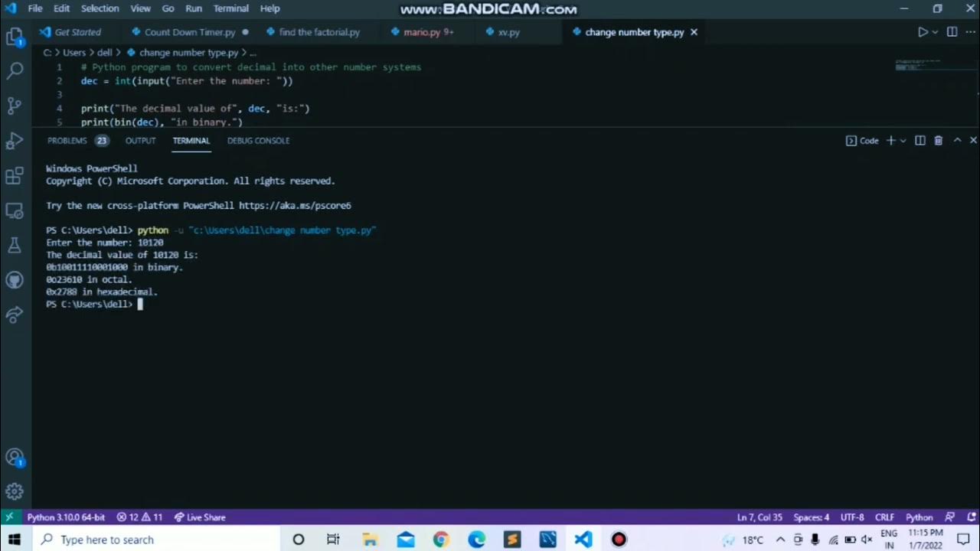Click the Bandicam record icon in taskbar

(x=619, y=540)
